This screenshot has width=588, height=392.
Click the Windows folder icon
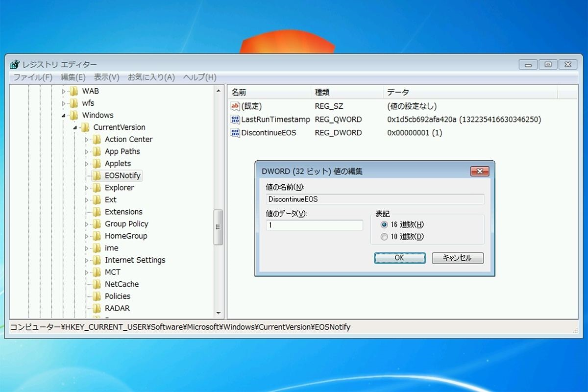(x=74, y=115)
